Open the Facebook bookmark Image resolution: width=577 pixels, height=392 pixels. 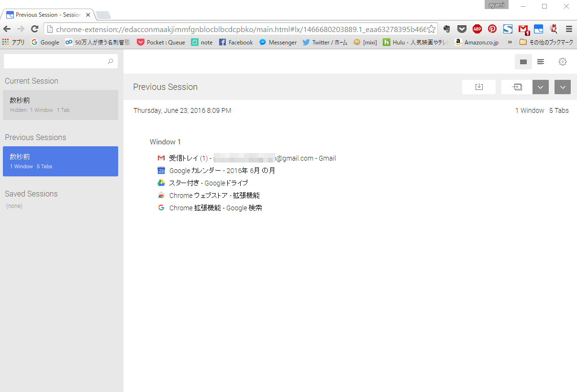click(236, 42)
